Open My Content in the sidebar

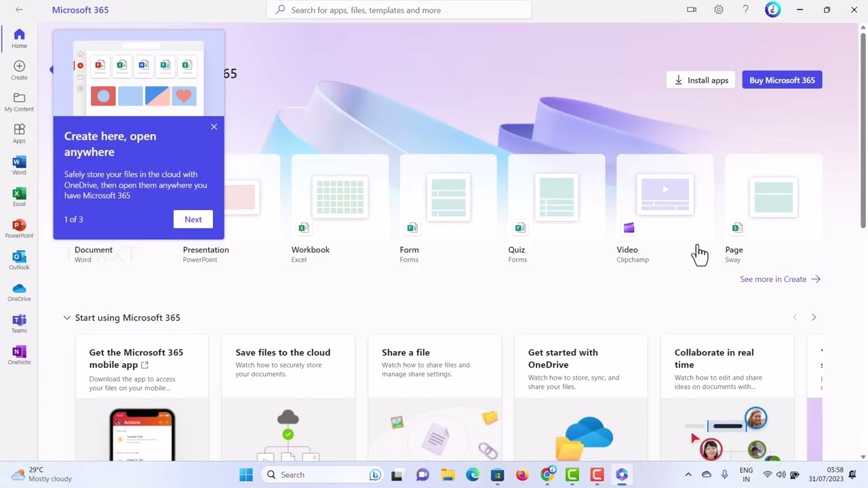click(19, 102)
